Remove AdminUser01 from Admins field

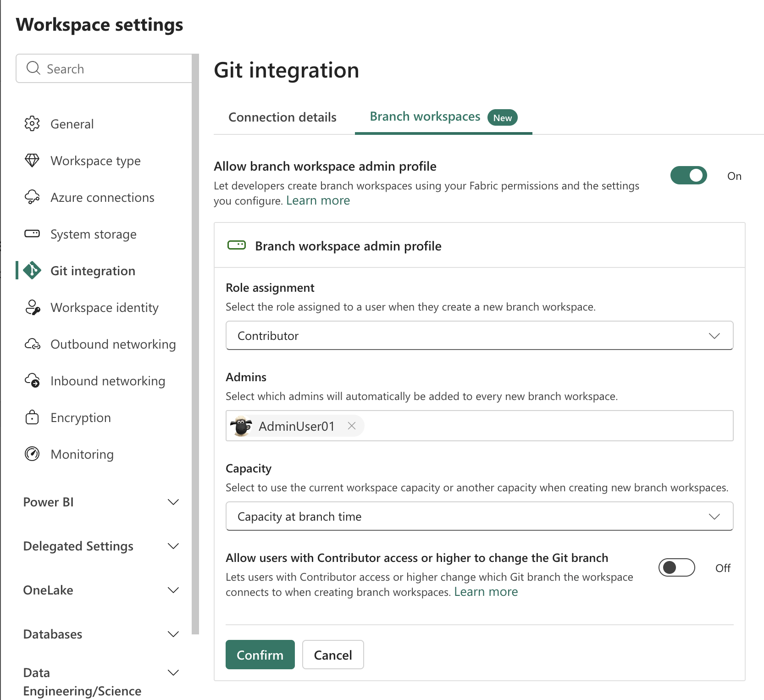click(352, 426)
